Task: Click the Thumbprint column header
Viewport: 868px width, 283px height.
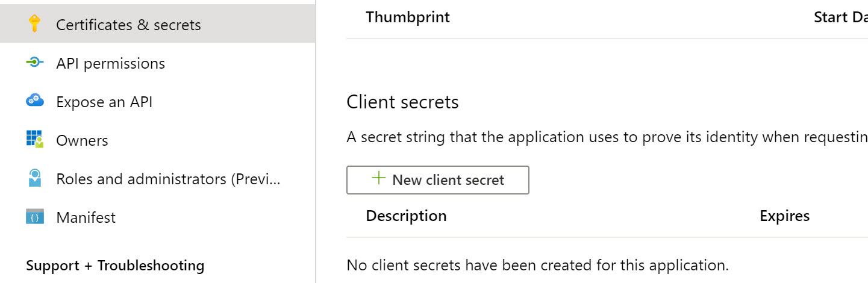Action: (408, 17)
